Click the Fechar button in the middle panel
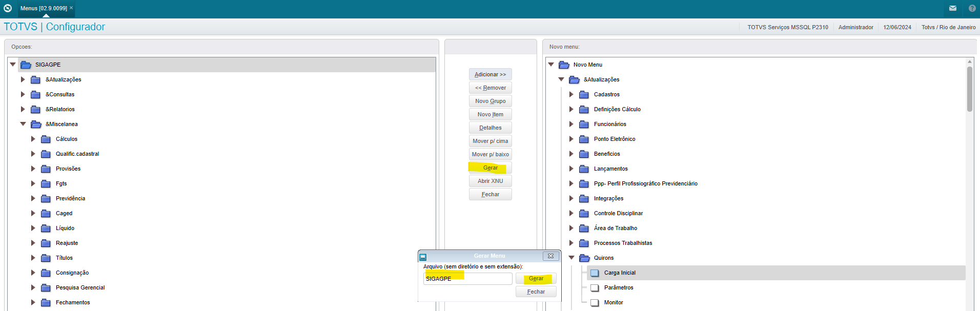Viewport: 980px width, 311px height. (x=491, y=194)
